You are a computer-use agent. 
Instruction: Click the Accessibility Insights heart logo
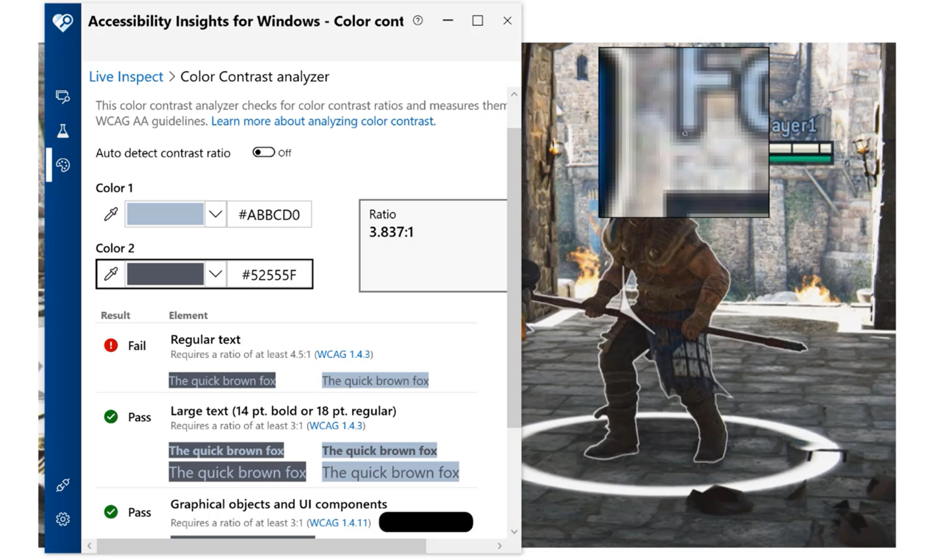click(63, 22)
